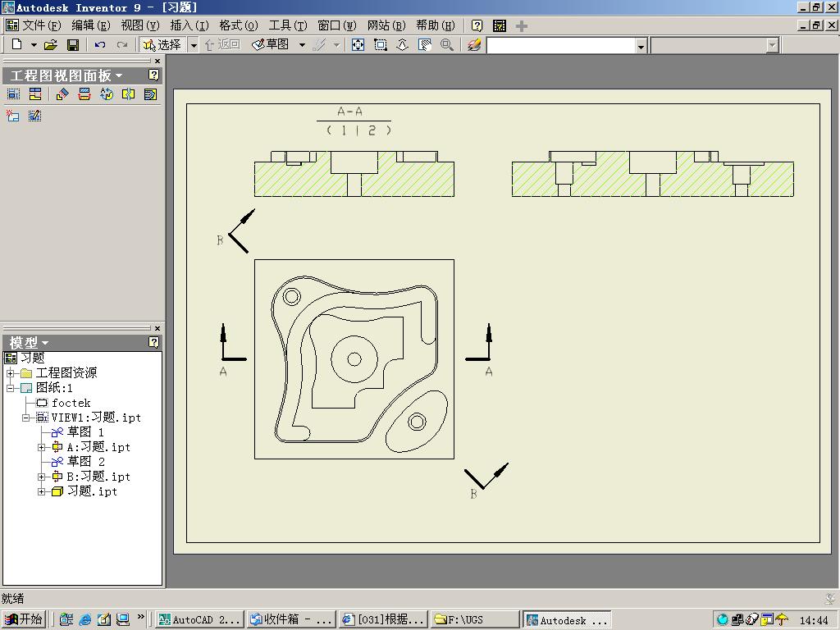Click the Section View tool icon
The image size is (840, 630).
tap(84, 94)
